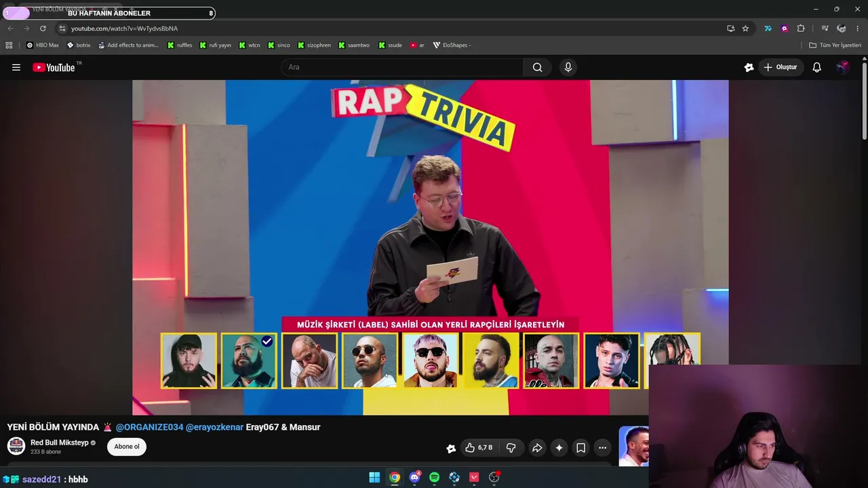The height and width of the screenshot is (488, 868).
Task: Open the Extensions puzzle piece menu
Action: point(801,28)
